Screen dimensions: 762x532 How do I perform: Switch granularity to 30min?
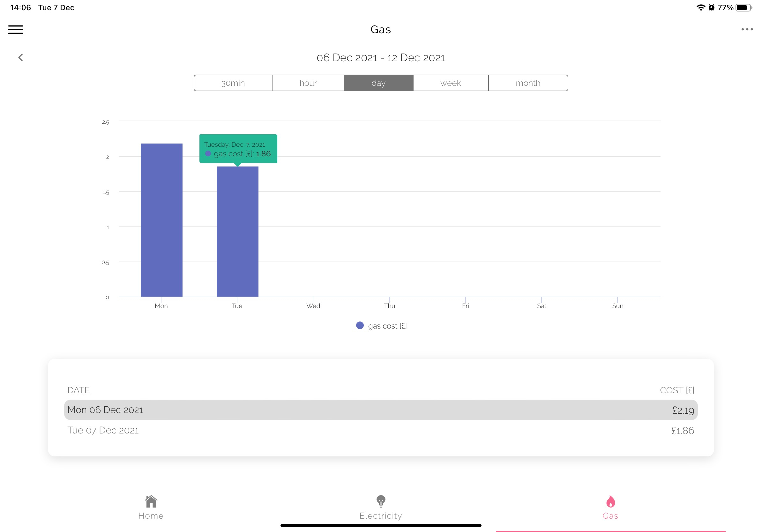(x=233, y=83)
